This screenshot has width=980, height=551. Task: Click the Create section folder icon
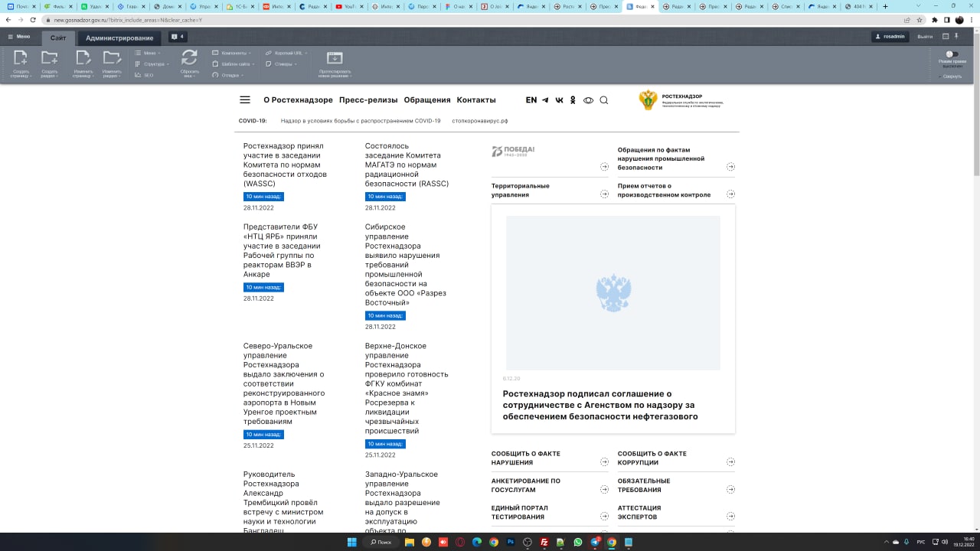[49, 58]
